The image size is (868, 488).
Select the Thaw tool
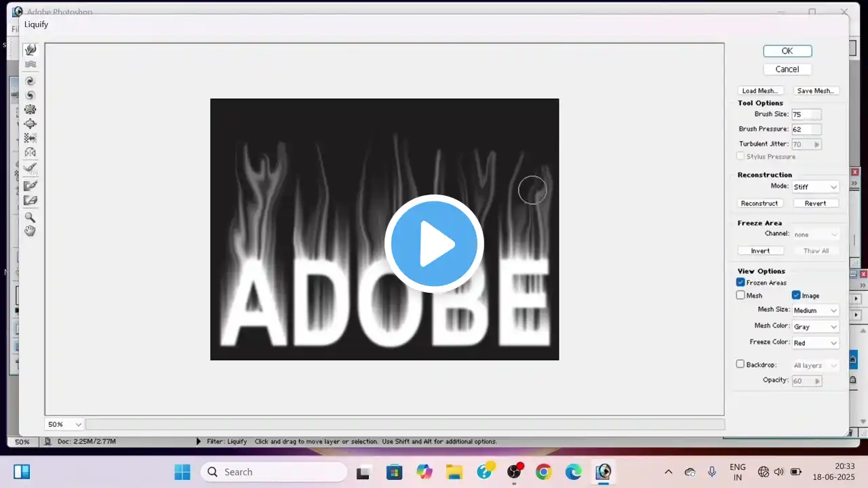[x=30, y=200]
